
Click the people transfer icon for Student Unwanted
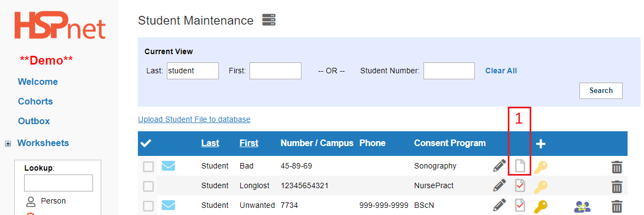pos(582,206)
